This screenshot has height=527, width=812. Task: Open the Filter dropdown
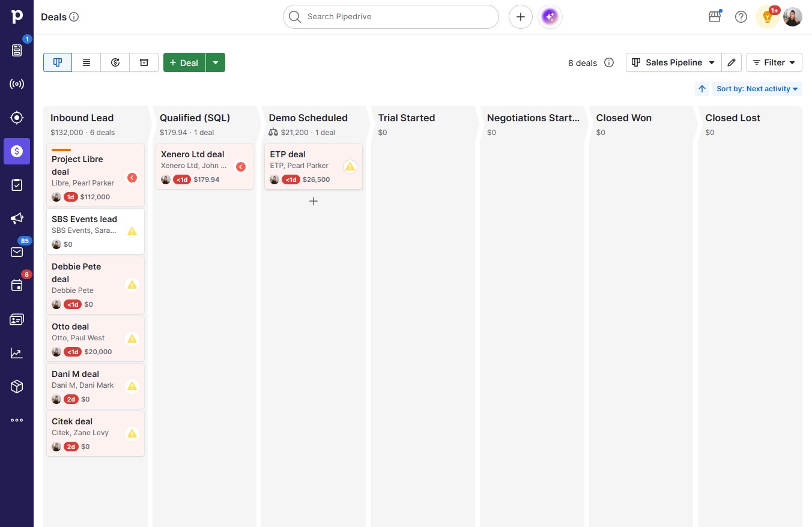tap(774, 62)
